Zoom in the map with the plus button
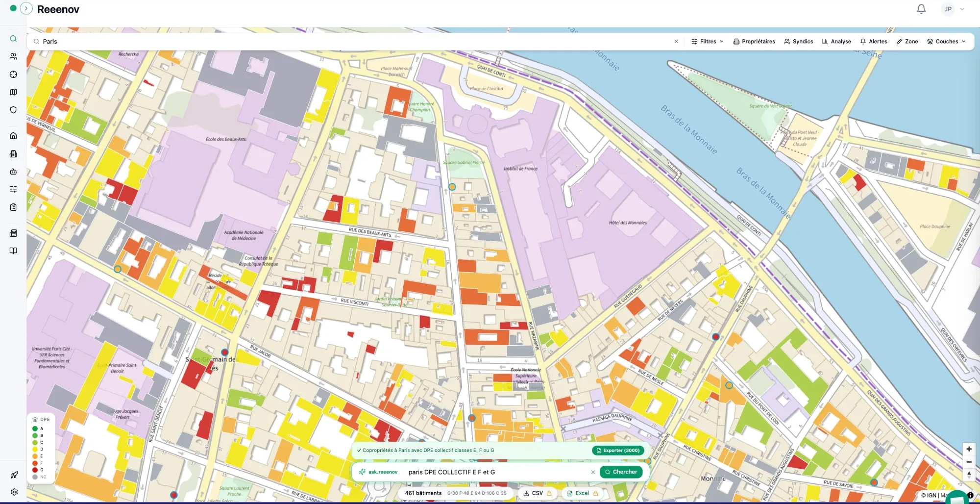Screen dimensions: 980x504 pos(969,449)
